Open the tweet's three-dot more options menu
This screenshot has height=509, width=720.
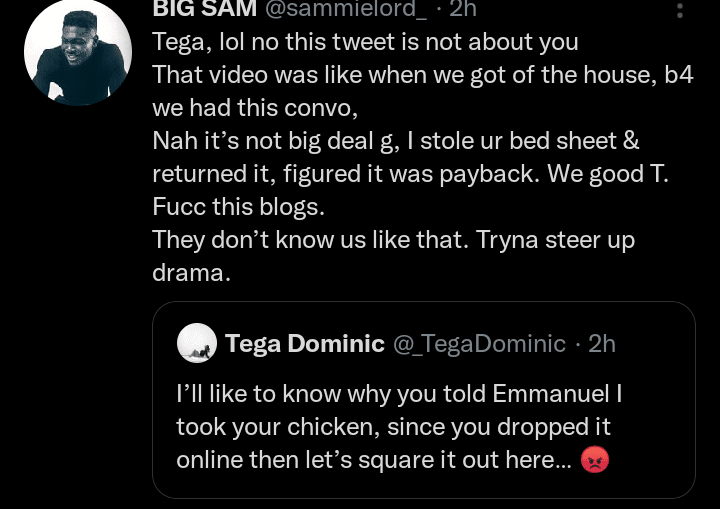[x=681, y=10]
